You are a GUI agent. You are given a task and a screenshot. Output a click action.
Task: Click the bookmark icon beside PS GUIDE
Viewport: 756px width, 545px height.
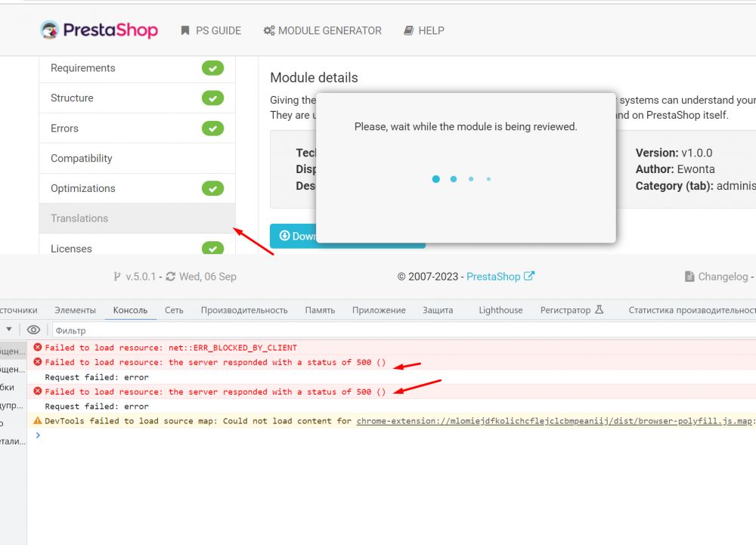[x=185, y=31]
